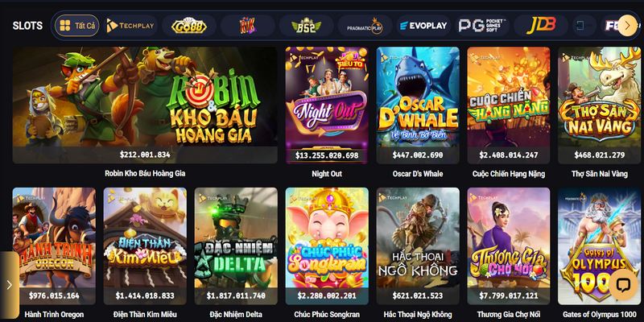Switch to the Tất Cả tab

76,26
